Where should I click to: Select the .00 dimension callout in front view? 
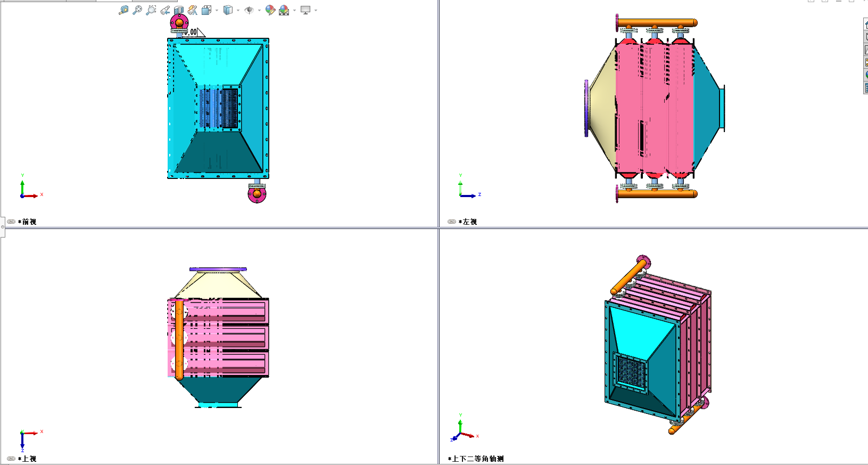pyautogui.click(x=194, y=32)
